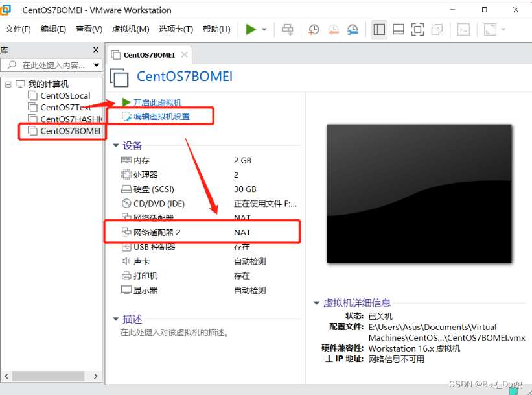Click the USB 控制器 device row
The width and height of the screenshot is (532, 395).
click(x=209, y=247)
